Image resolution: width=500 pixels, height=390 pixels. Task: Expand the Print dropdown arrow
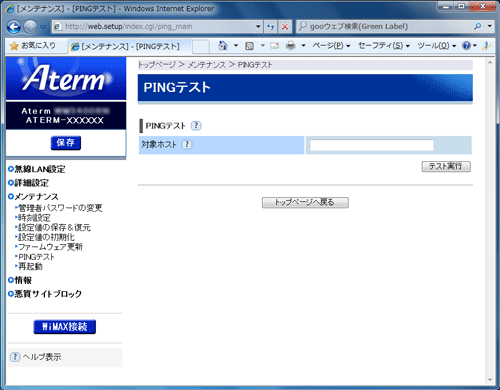303,46
